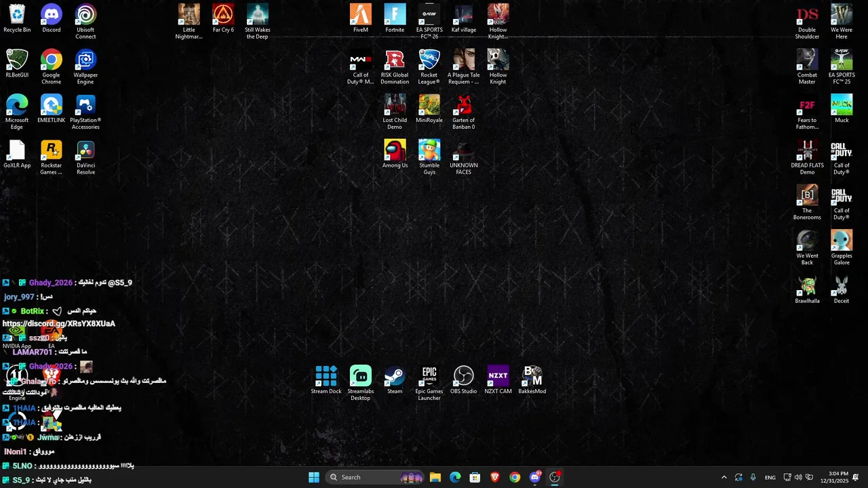Select the DaVinci Resolve desktop icon

[85, 157]
